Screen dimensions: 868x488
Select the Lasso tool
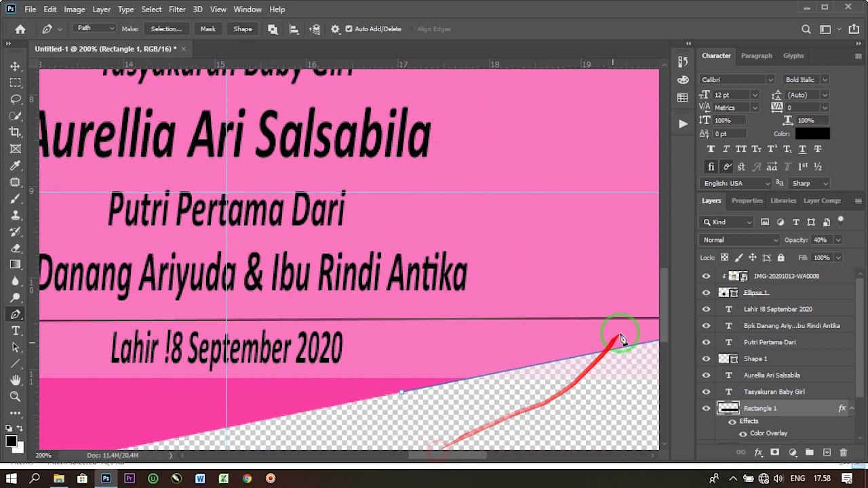15,100
